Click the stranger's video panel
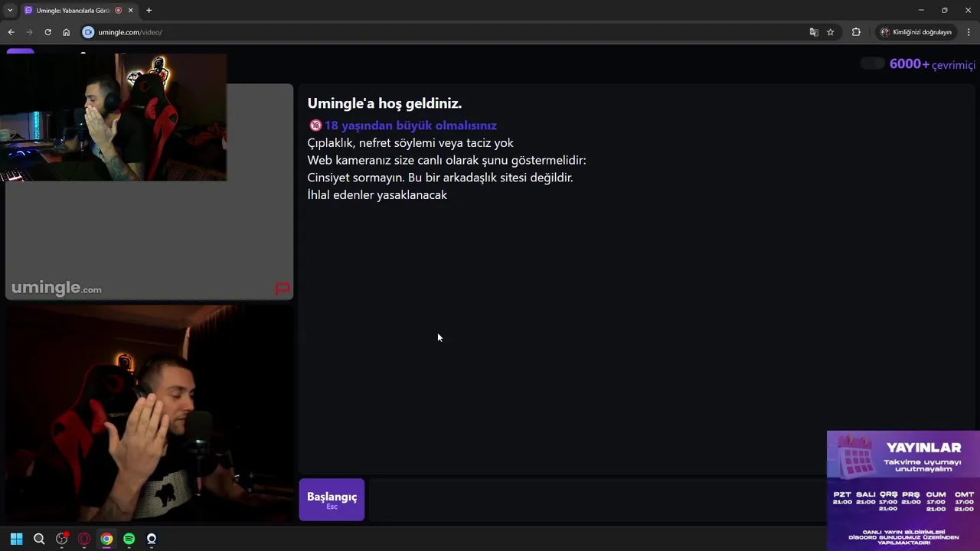980x551 pixels. tap(149, 191)
